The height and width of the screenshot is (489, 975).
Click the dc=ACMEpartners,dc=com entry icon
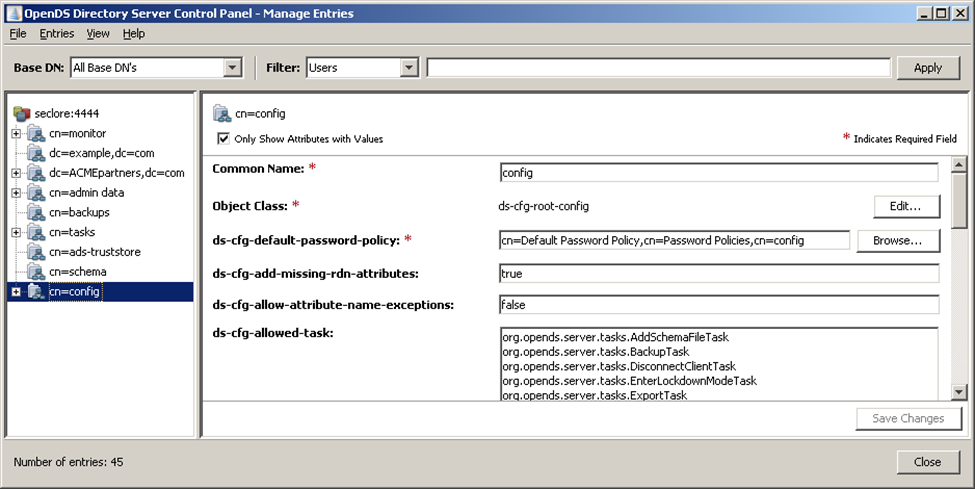tap(36, 173)
